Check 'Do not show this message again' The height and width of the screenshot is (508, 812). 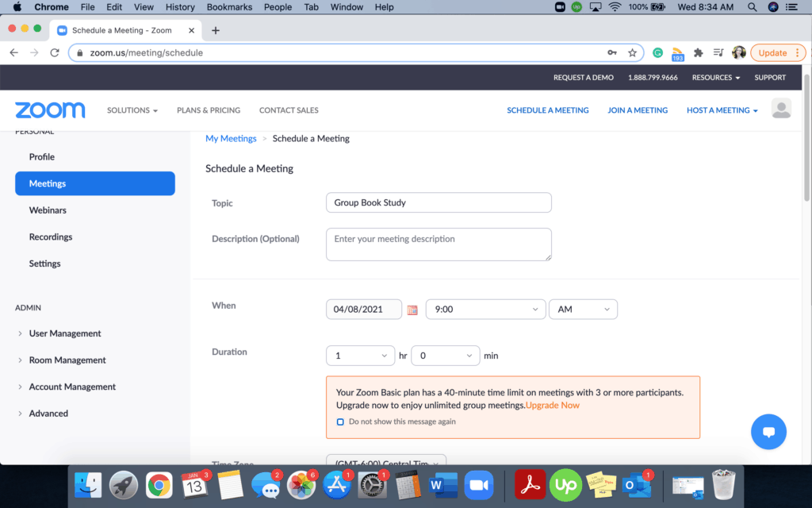[x=340, y=421]
